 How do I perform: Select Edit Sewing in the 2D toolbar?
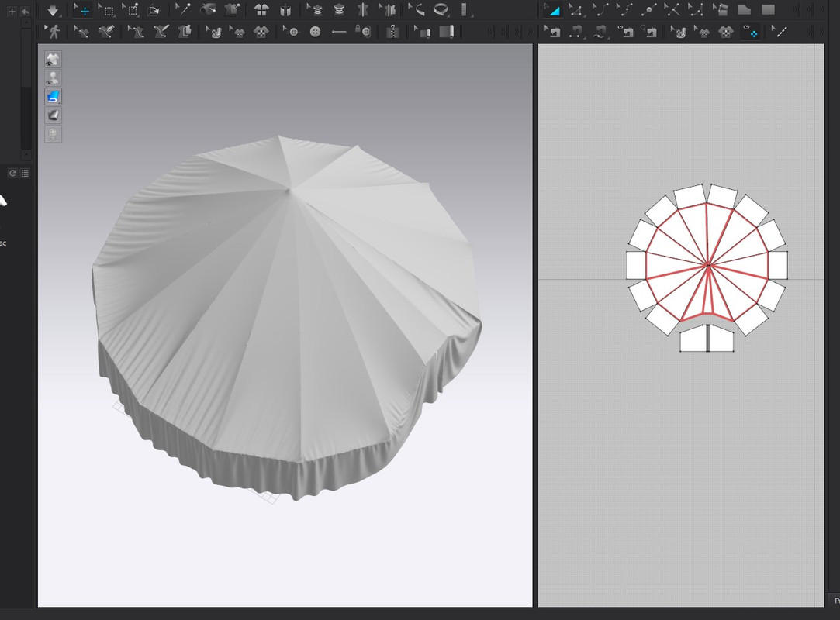coord(551,32)
